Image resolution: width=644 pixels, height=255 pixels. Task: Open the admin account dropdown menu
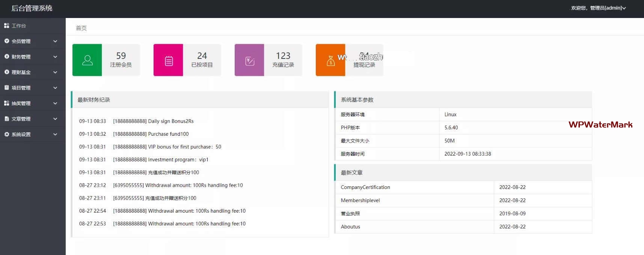coord(598,8)
